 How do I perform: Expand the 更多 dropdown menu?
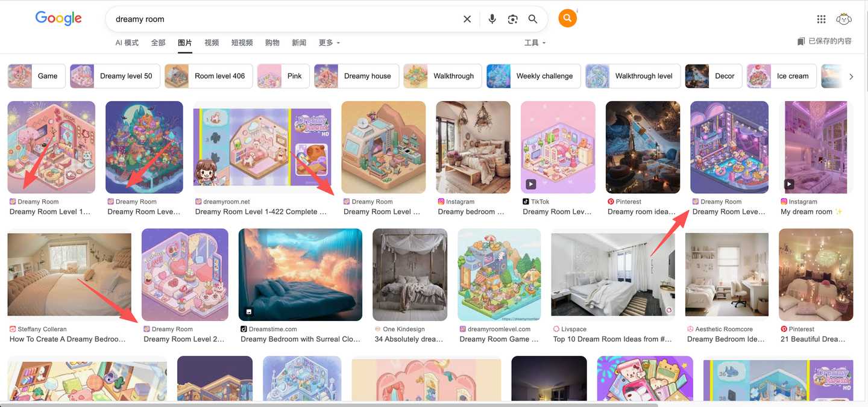point(329,43)
